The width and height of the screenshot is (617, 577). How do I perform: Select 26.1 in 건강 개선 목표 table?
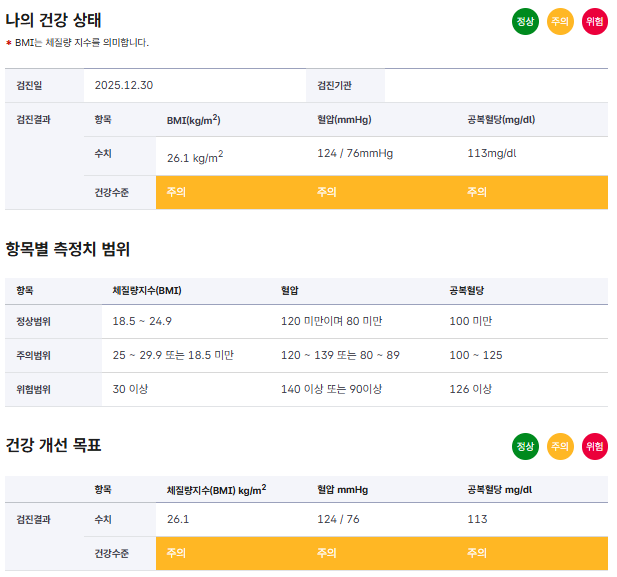[x=178, y=519]
